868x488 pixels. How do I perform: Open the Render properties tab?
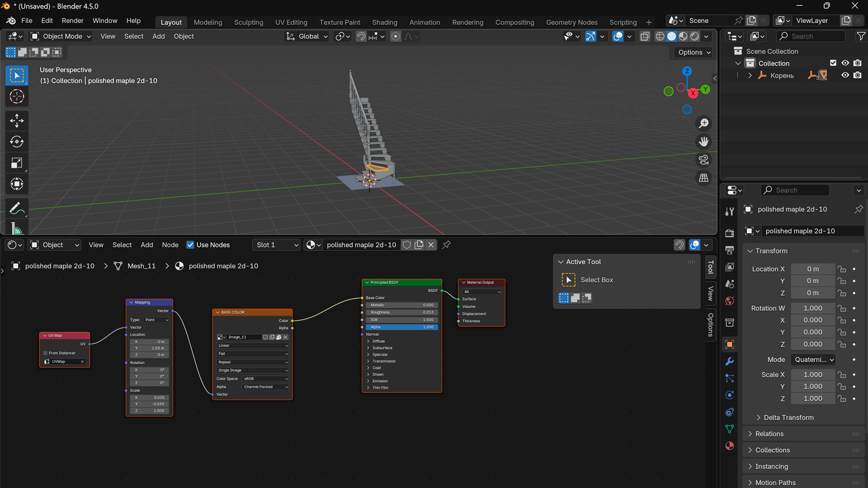point(729,233)
